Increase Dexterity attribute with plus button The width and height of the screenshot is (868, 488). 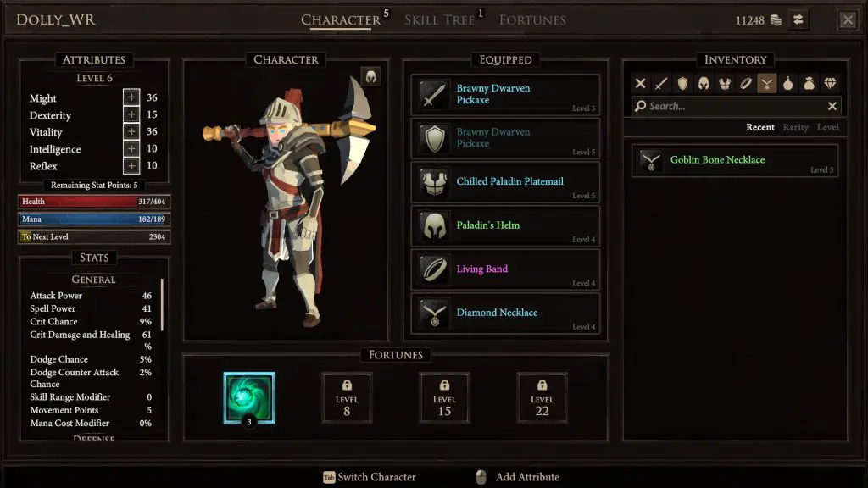(131, 114)
